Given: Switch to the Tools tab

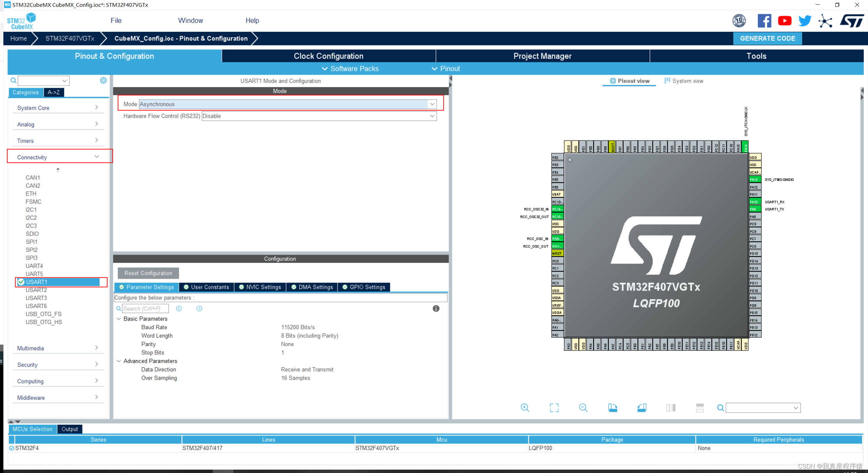Looking at the screenshot, I should click(756, 56).
